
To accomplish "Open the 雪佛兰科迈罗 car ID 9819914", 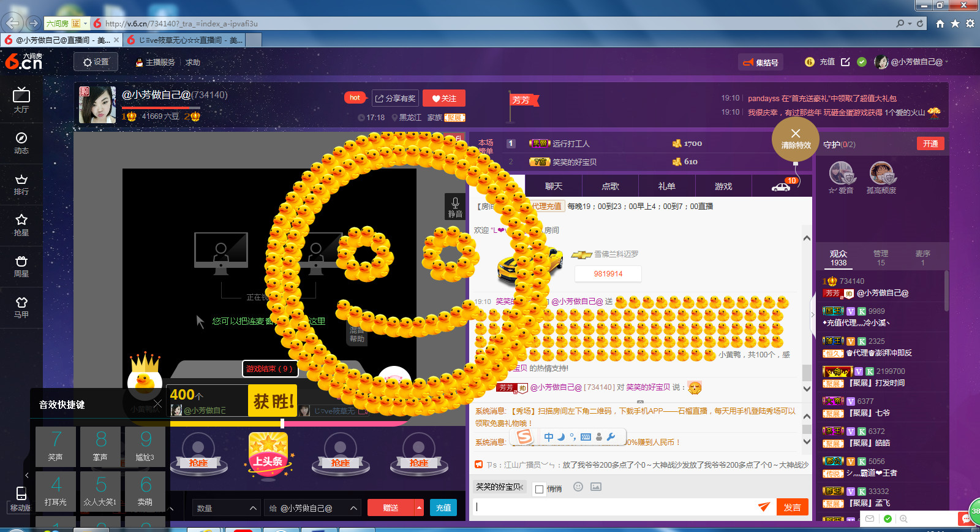I will [x=608, y=274].
